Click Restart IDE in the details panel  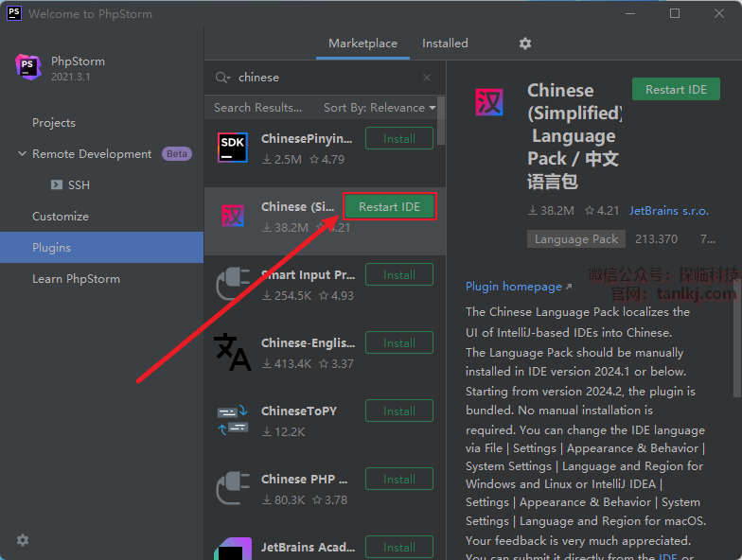tap(676, 89)
